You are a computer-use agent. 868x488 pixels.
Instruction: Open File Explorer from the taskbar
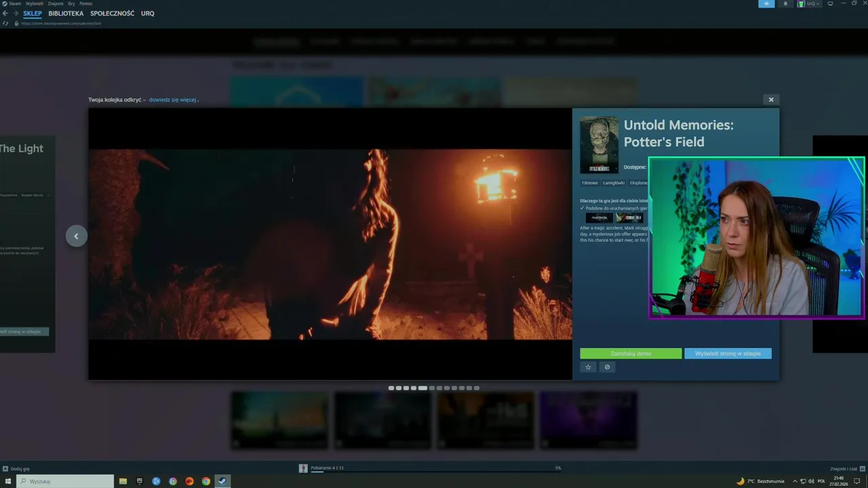[x=123, y=481]
